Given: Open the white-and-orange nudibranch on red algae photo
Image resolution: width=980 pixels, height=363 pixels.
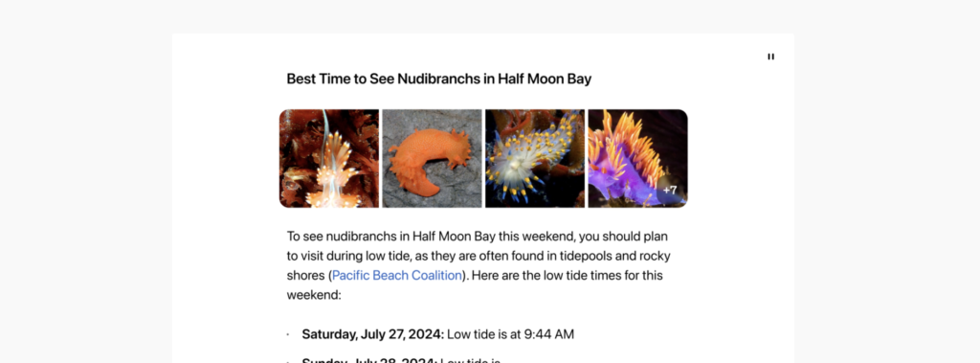Looking at the screenshot, I should (x=329, y=158).
